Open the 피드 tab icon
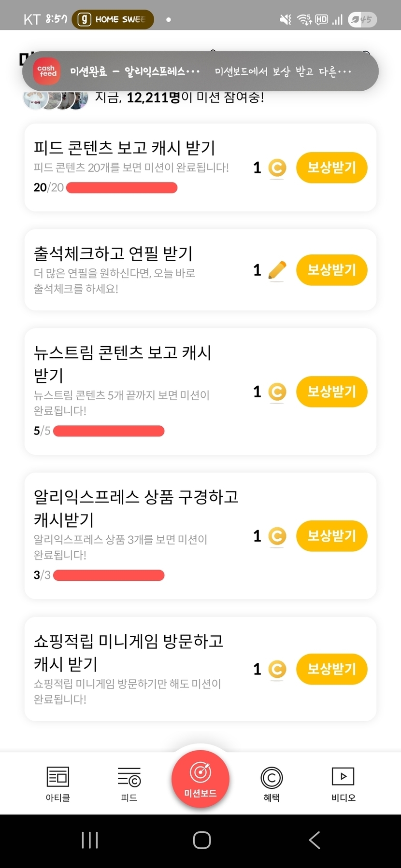The image size is (401, 868). pyautogui.click(x=129, y=783)
